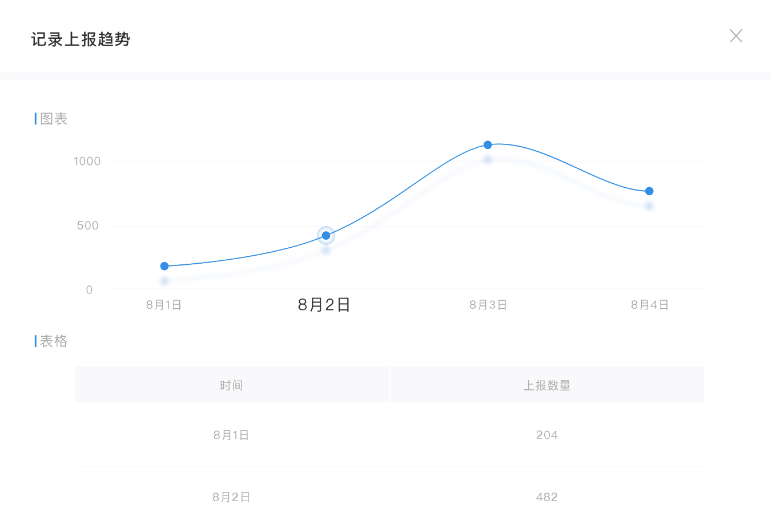Viewport: 772px width, 532px height.
Task: Click the 8月4日 x-axis label
Action: (x=650, y=305)
